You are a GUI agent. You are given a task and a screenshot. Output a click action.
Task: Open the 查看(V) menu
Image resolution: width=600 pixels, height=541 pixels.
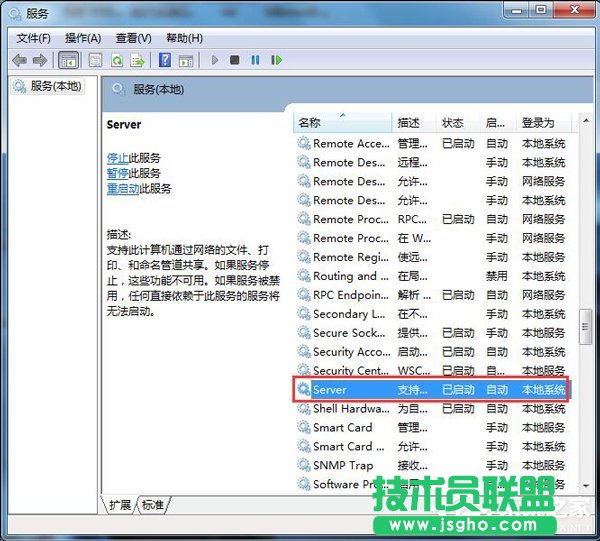134,38
